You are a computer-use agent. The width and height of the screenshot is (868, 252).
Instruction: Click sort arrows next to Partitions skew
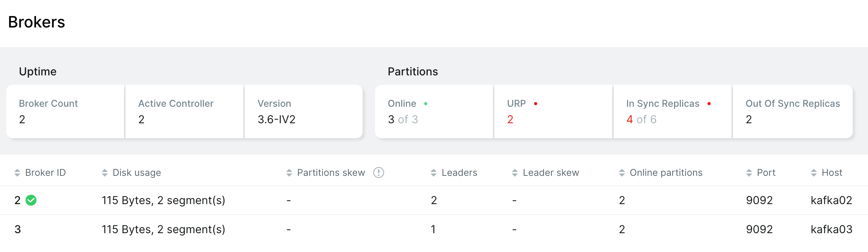289,173
